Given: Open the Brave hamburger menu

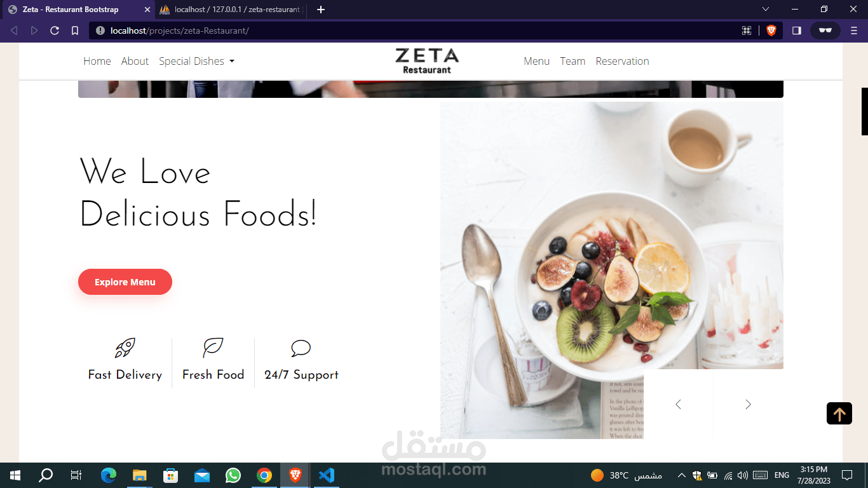Looking at the screenshot, I should 854,30.
